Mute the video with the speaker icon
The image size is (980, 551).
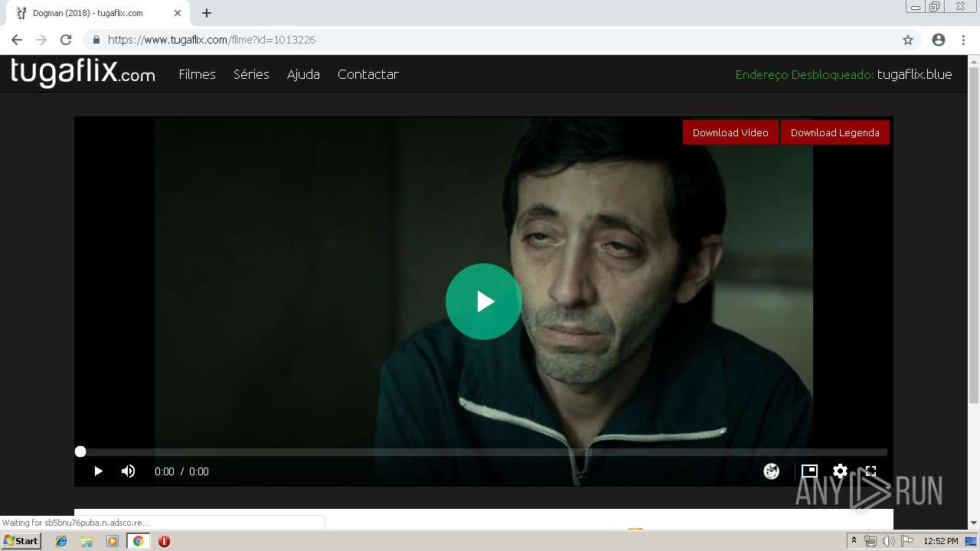[x=129, y=471]
